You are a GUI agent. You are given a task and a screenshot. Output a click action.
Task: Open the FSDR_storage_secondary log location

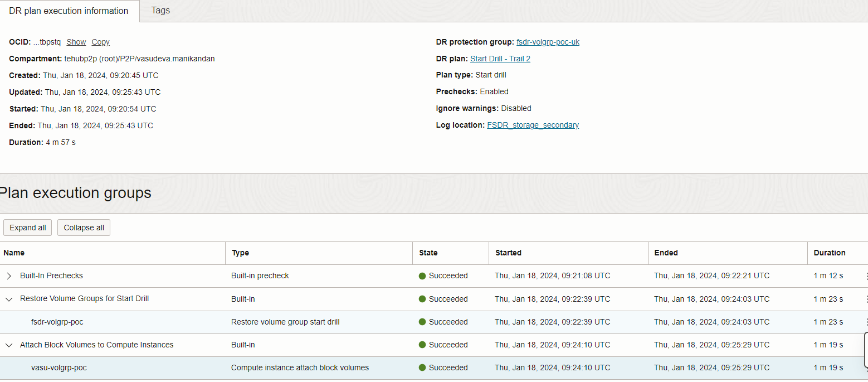533,125
